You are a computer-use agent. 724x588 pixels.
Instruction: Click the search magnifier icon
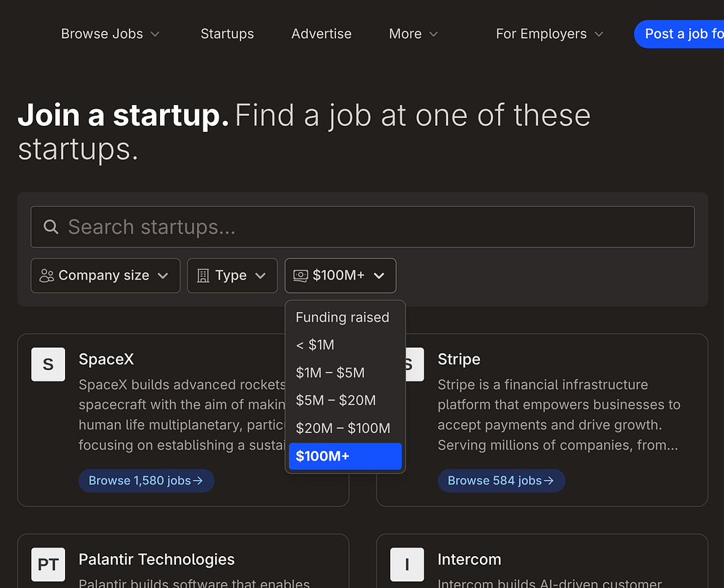(x=51, y=227)
